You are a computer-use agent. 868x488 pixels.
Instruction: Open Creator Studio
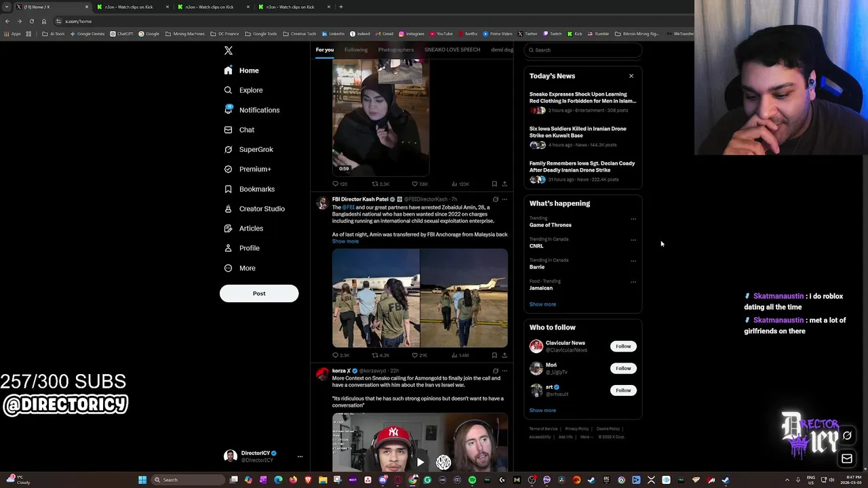[x=254, y=209]
